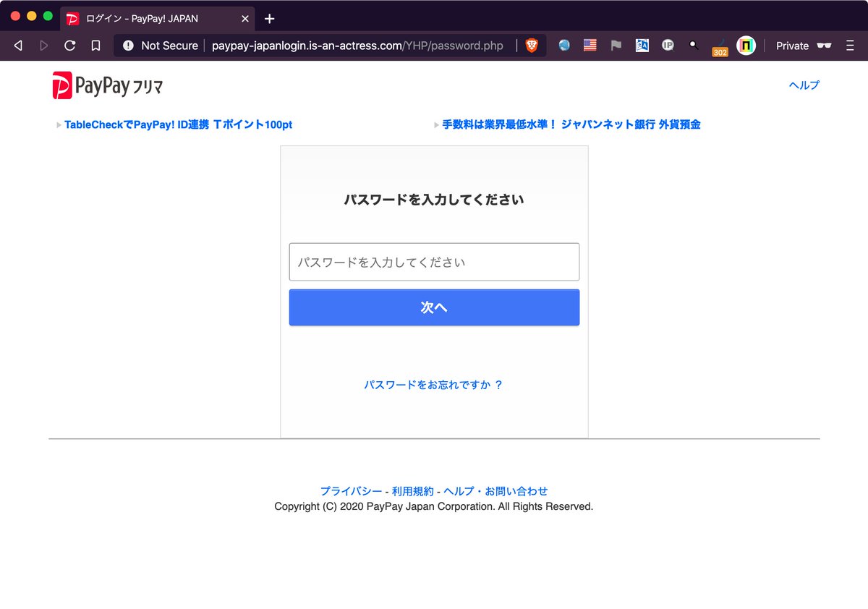Click the Not Secure warning icon
The image size is (868, 609).
(128, 46)
